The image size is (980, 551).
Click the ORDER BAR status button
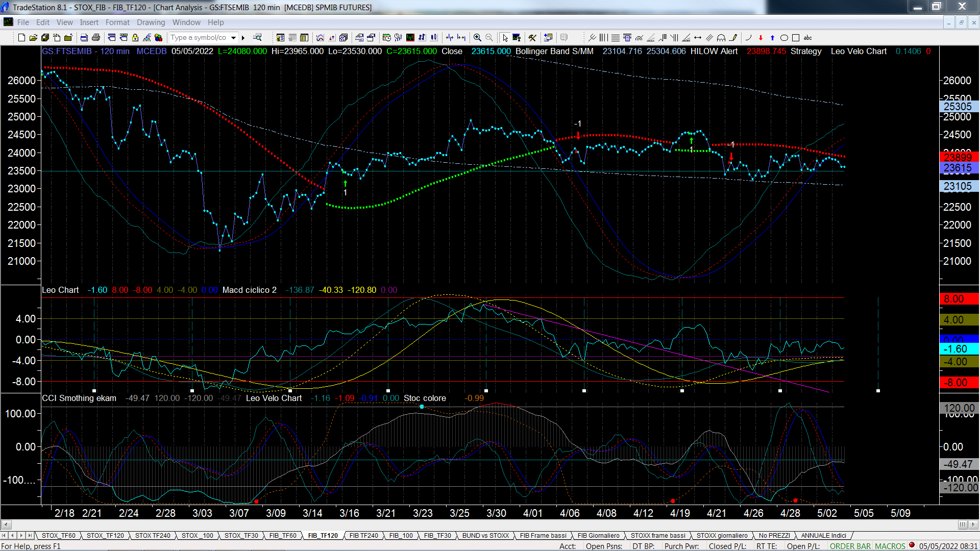click(x=850, y=546)
